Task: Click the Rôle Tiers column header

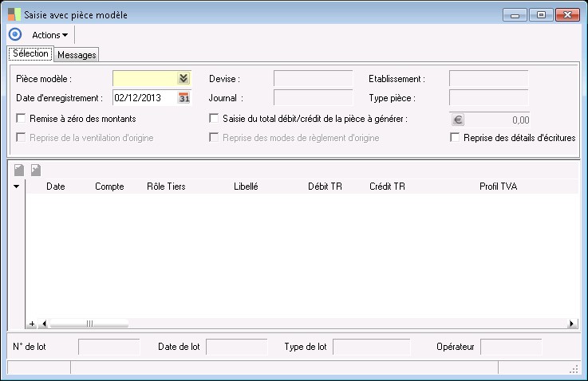Action: click(166, 187)
